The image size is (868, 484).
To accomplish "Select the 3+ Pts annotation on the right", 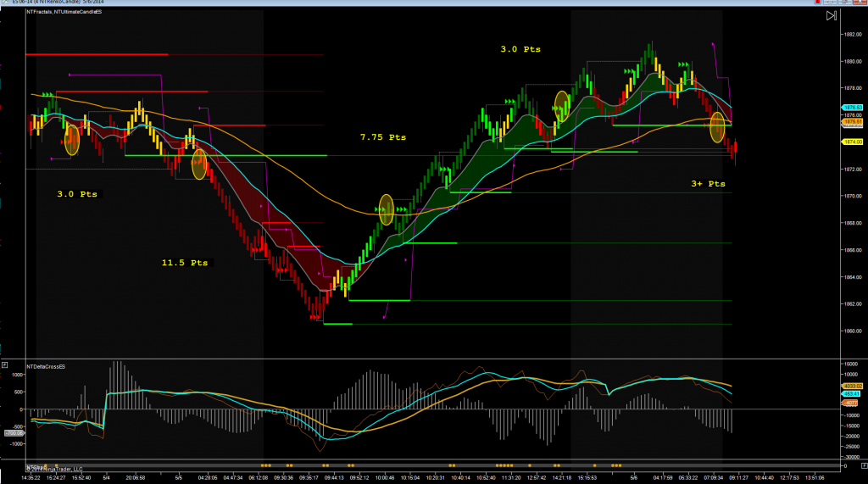I will (708, 183).
